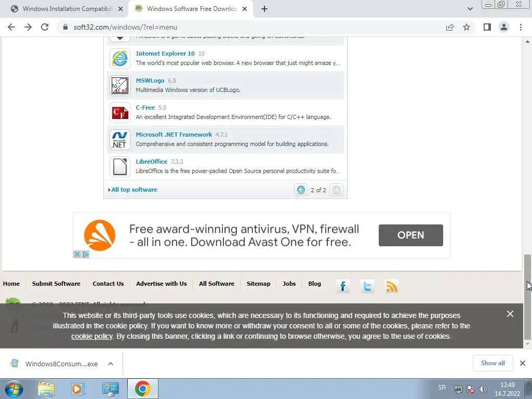The width and height of the screenshot is (532, 399).
Task: Open the cookie policy link
Action: [x=91, y=336]
